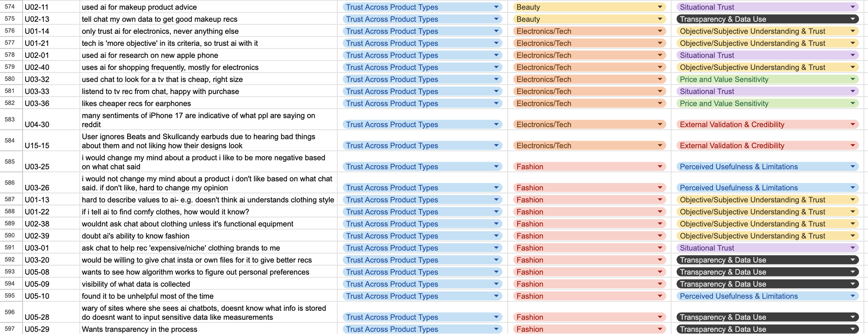Open Electronics/Tech dropdown arrow in row 576

660,31
